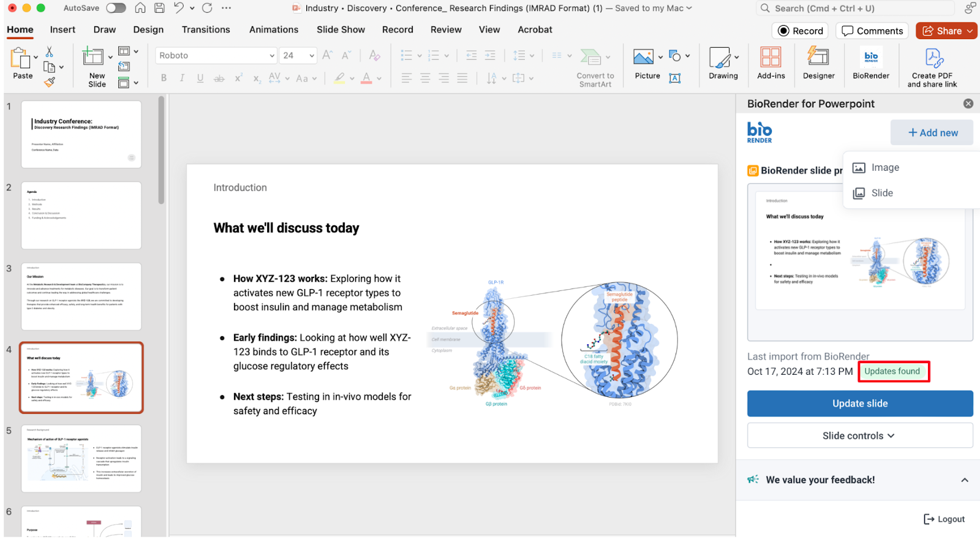Toggle Italic formatting
Image resolution: width=980 pixels, height=539 pixels.
tap(182, 78)
